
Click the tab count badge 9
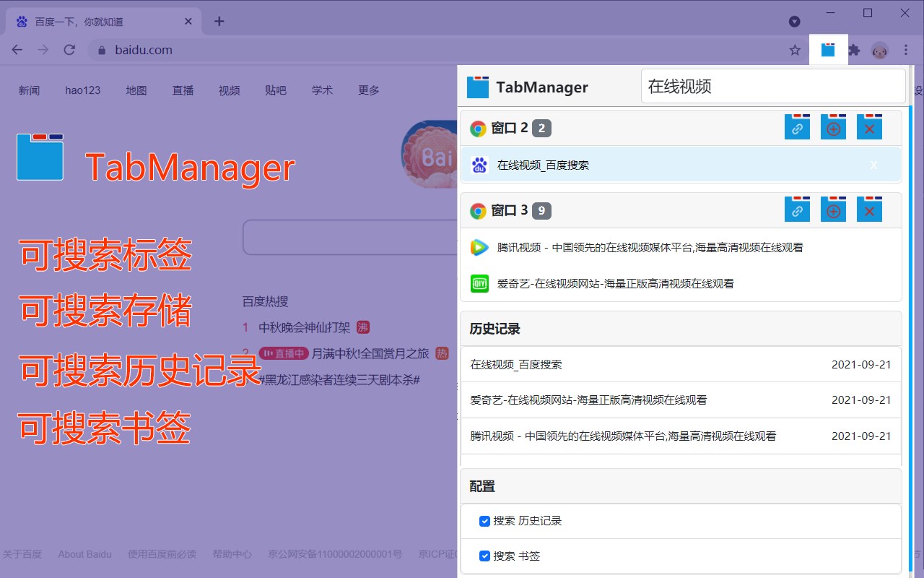tap(541, 211)
